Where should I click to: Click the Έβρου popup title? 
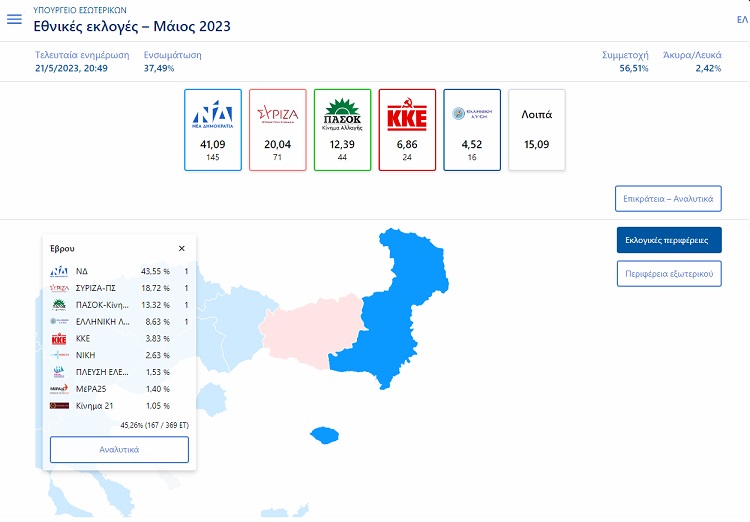pyautogui.click(x=62, y=248)
